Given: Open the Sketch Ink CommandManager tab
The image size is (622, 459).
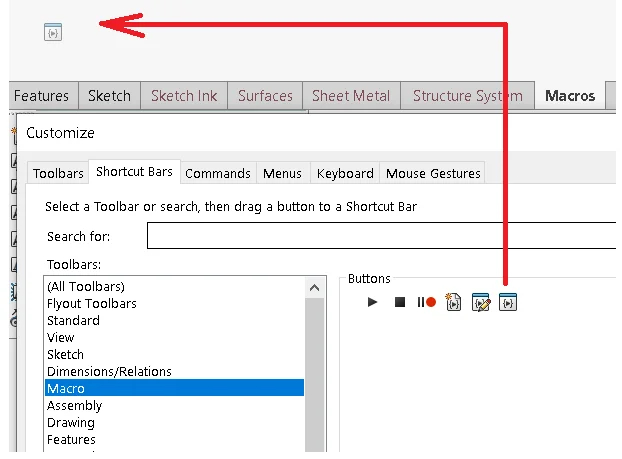Looking at the screenshot, I should click(184, 96).
